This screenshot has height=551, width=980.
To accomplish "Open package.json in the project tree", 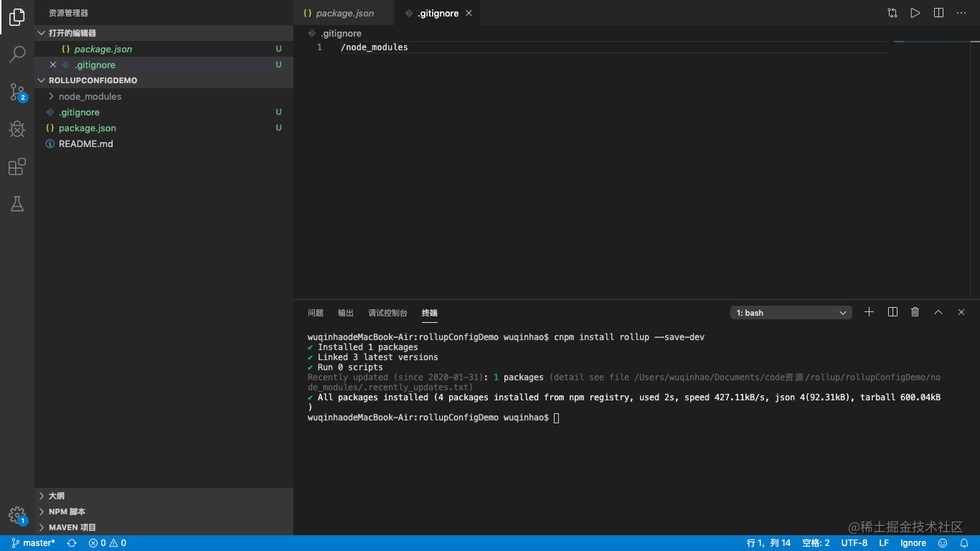I will (164, 128).
